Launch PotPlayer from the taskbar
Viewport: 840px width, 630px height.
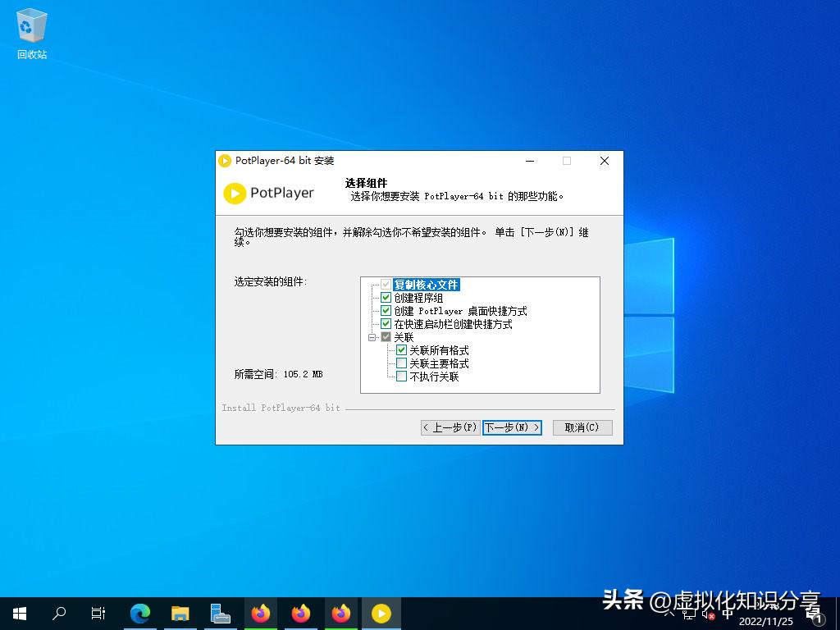point(381,613)
